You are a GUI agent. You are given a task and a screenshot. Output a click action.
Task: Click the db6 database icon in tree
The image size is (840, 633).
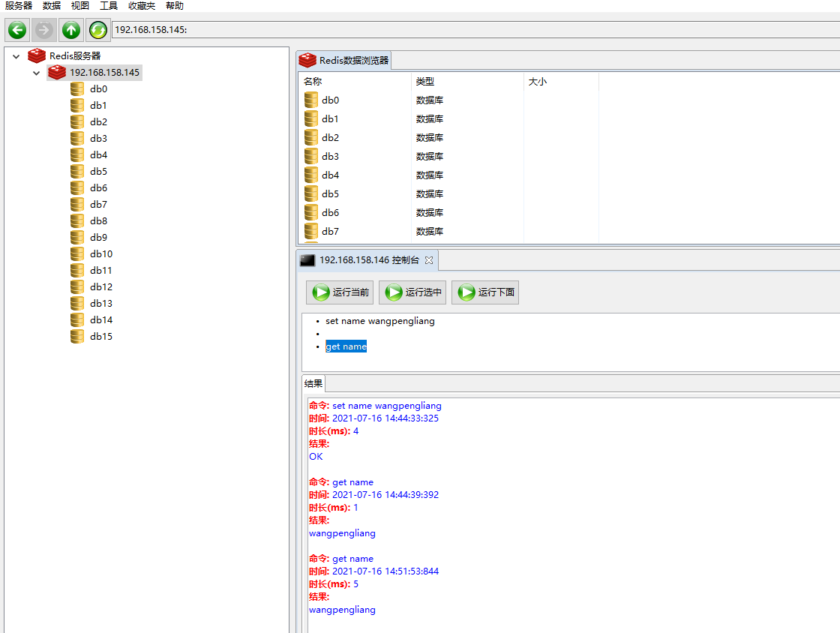(77, 188)
